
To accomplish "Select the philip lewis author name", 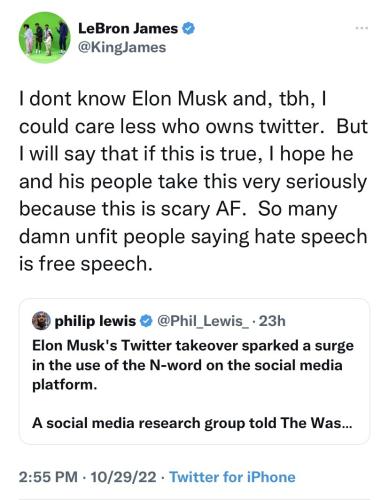I will click(95, 321).
